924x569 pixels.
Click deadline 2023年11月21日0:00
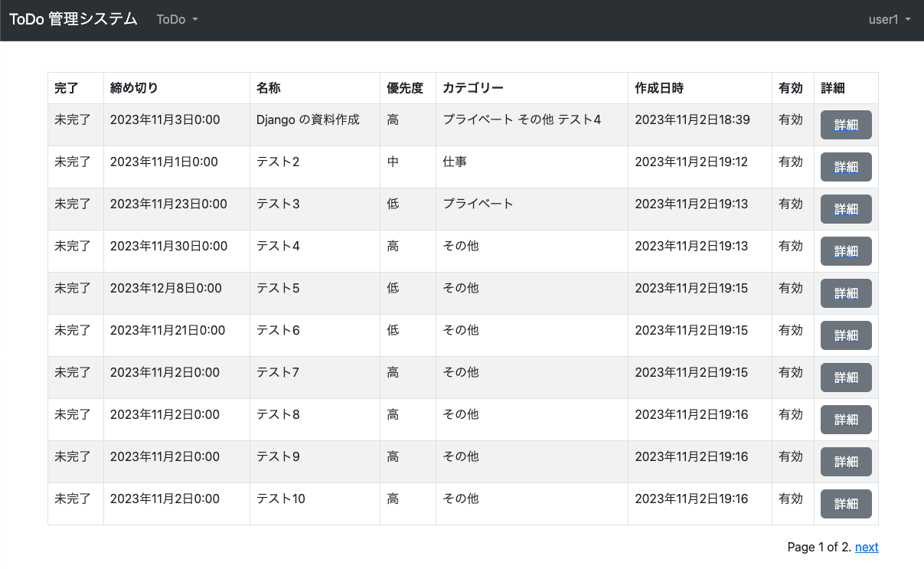pyautogui.click(x=168, y=330)
